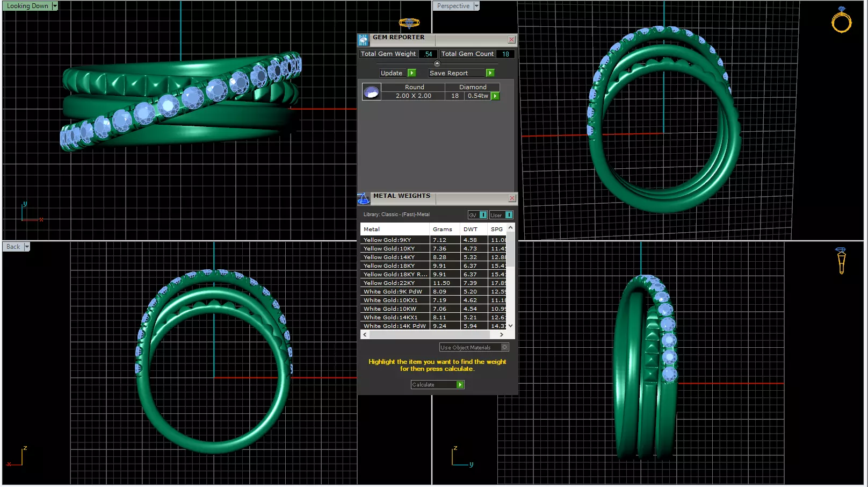The image size is (868, 487).
Task: Click the Calculate button
Action: (x=438, y=385)
